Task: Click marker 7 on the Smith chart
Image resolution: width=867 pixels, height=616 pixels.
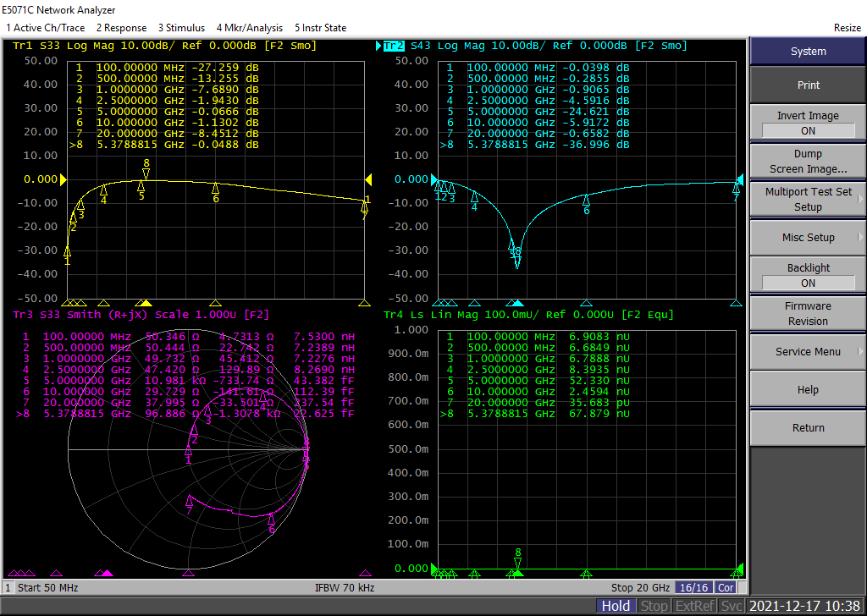Action: pyautogui.click(x=190, y=501)
